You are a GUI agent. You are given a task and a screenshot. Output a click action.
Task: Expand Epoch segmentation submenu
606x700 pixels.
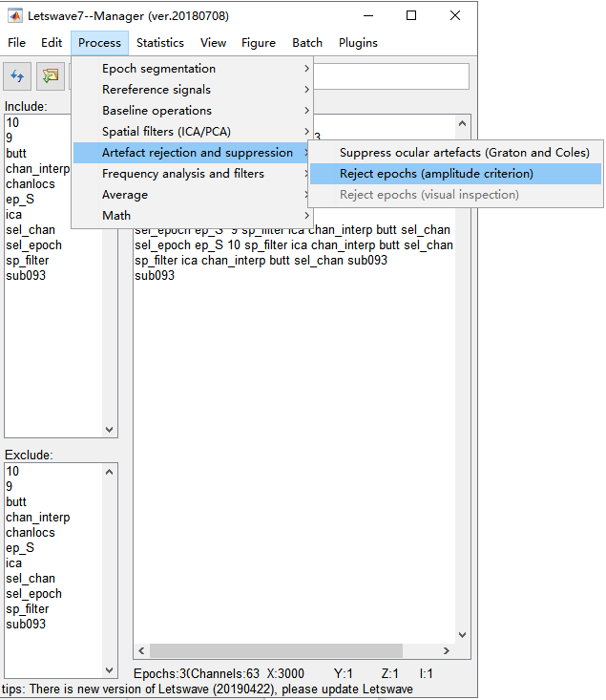point(193,69)
